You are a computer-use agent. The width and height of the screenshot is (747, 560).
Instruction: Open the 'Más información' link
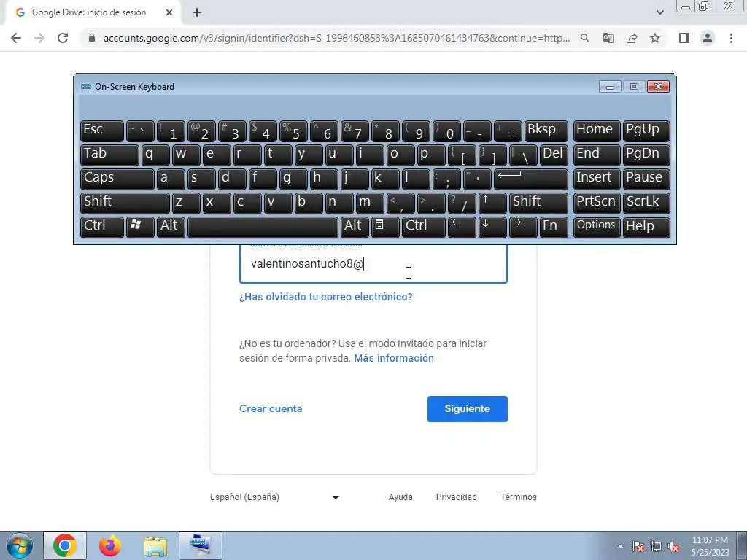pyautogui.click(x=393, y=358)
